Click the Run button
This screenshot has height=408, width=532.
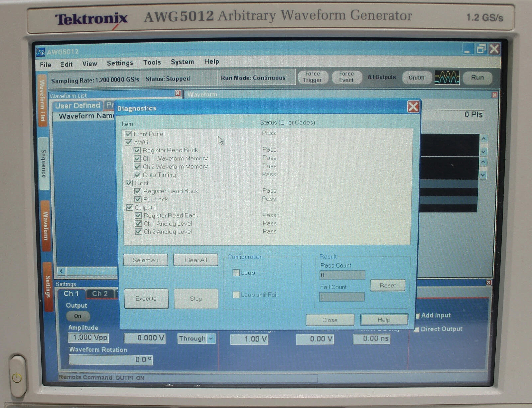(477, 77)
